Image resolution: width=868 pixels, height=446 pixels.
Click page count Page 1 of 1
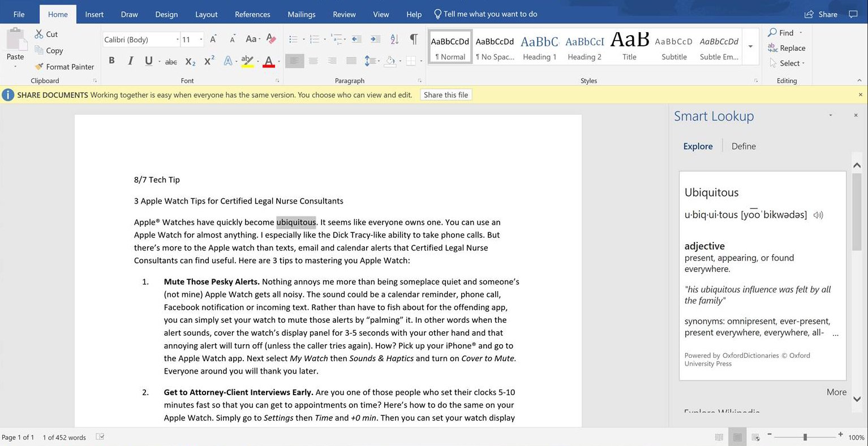click(x=18, y=438)
